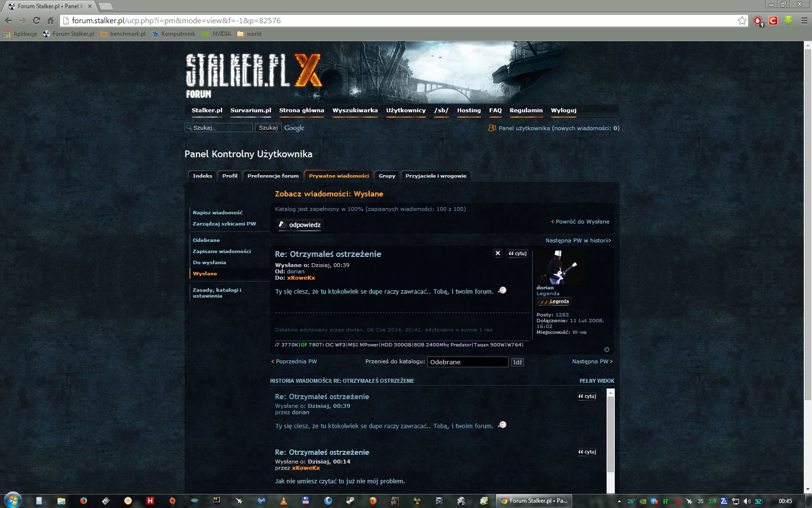
Task: Go back with the browser back arrow
Action: coord(8,20)
